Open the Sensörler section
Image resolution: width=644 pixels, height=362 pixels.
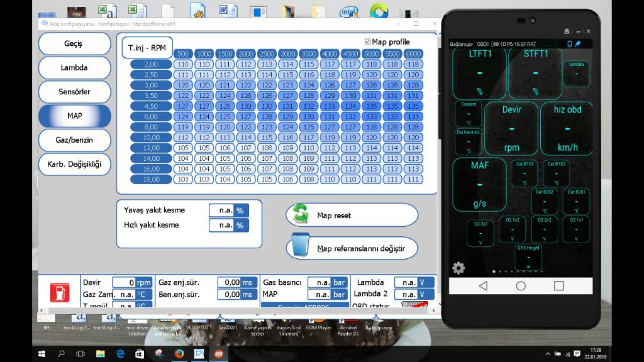(74, 92)
